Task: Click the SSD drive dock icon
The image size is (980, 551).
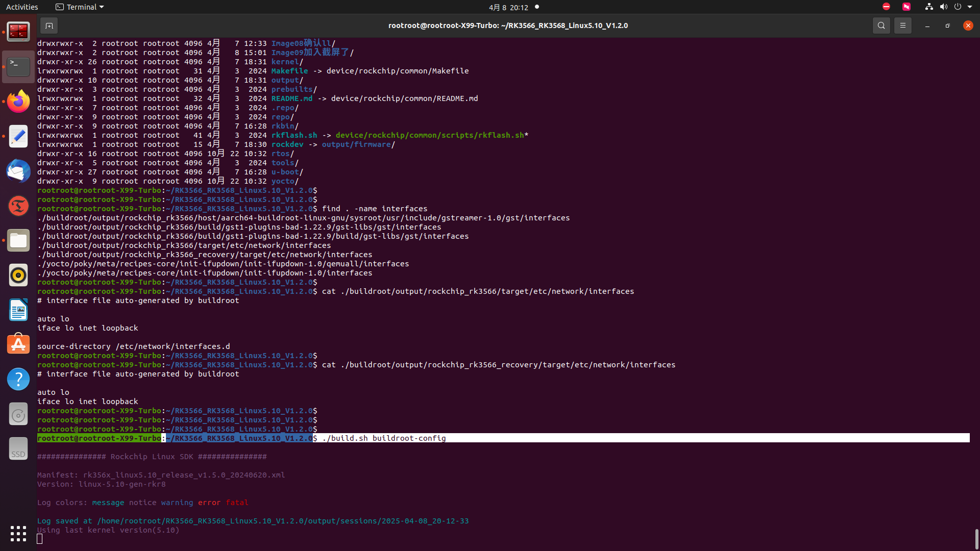Action: [18, 448]
